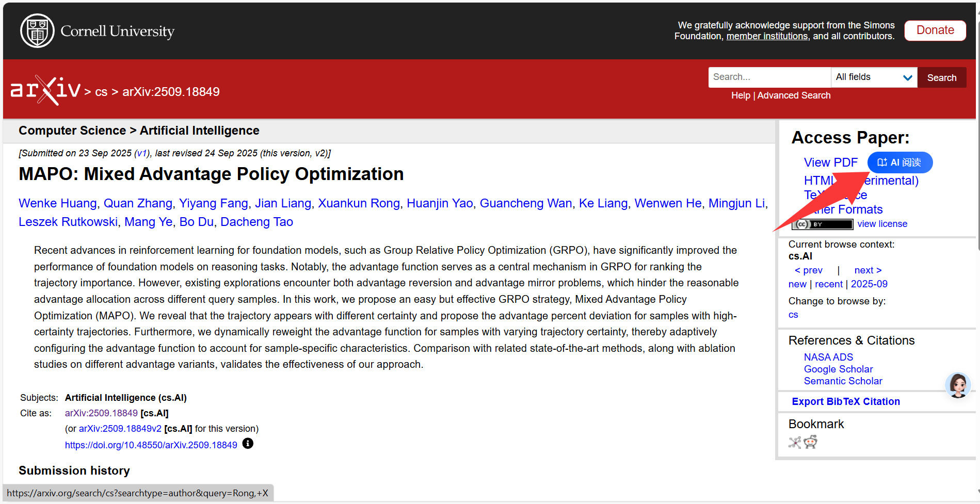This screenshot has height=504, width=980.
Task: Open author Wenwen He link
Action: click(668, 203)
